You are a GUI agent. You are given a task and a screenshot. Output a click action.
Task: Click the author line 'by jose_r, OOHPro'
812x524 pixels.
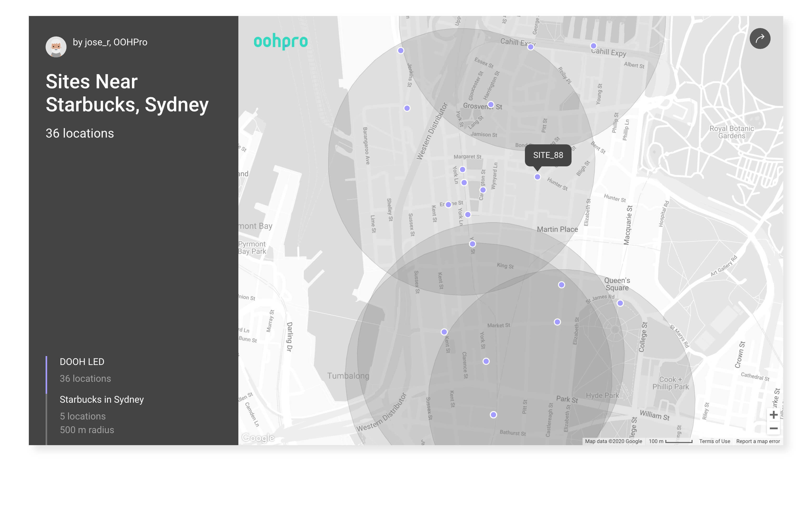[110, 42]
